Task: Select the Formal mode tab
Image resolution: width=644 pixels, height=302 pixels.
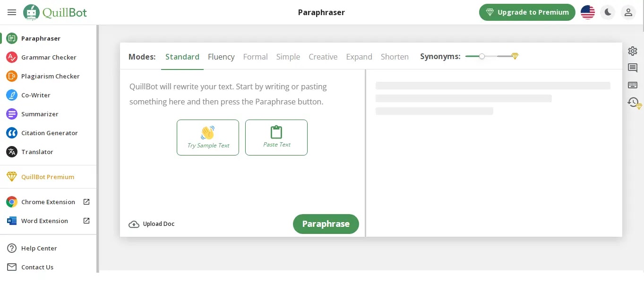Action: tap(256, 57)
